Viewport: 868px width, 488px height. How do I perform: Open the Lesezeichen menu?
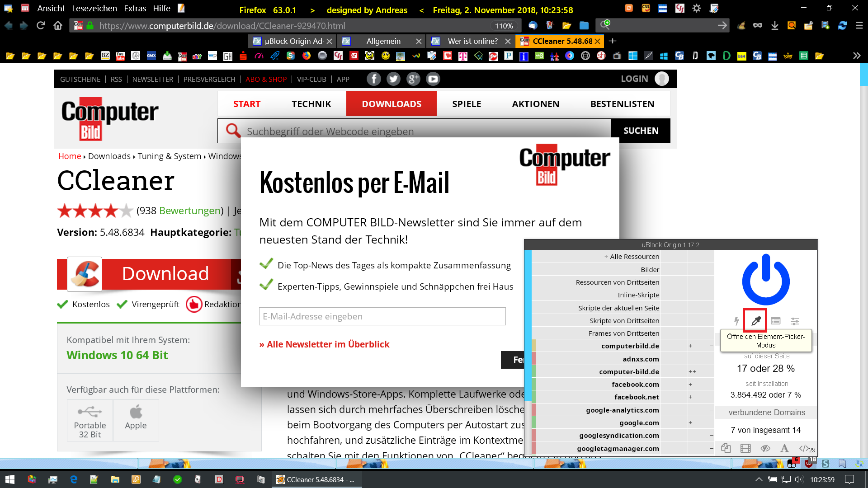pyautogui.click(x=94, y=8)
